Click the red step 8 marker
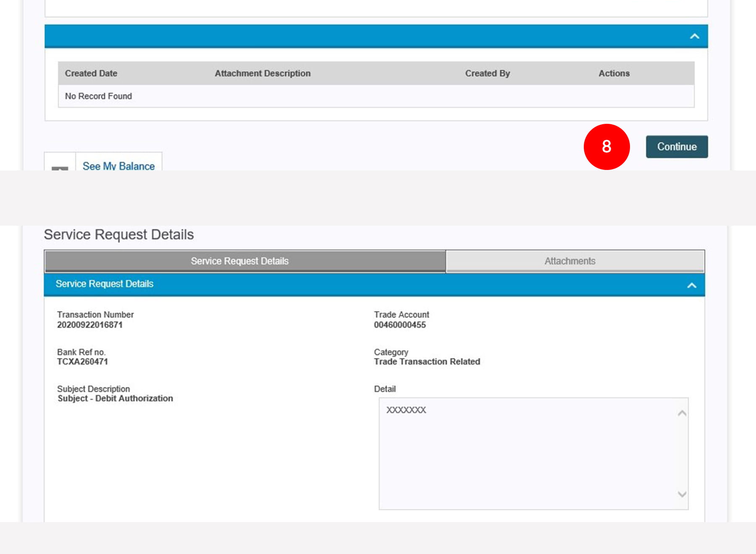The height and width of the screenshot is (554, 756). 606,147
